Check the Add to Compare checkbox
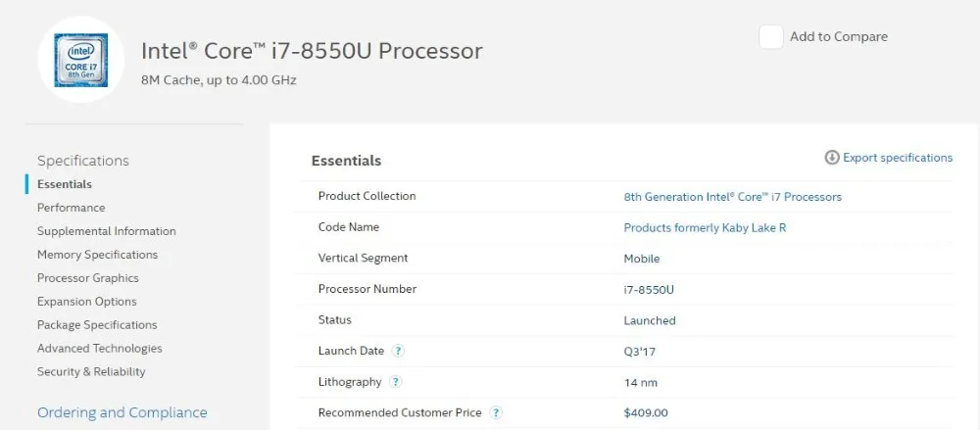Viewport: 980px width, 430px height. [x=771, y=37]
